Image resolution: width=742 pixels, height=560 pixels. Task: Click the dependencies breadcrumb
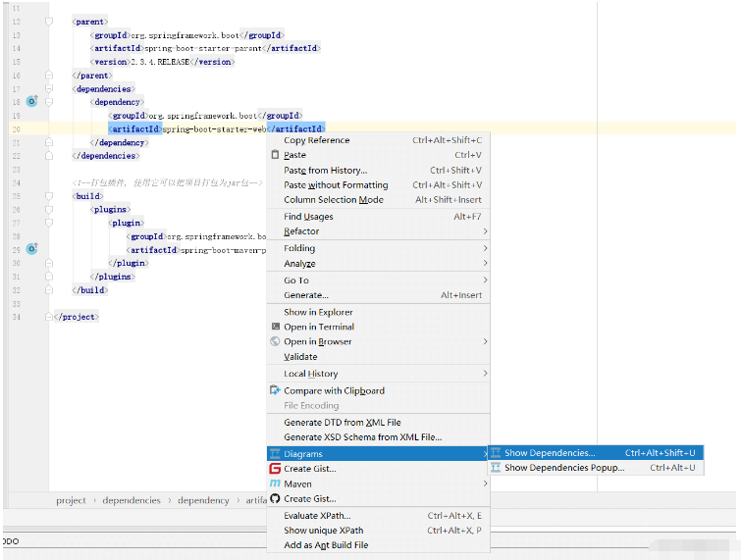[x=132, y=500]
